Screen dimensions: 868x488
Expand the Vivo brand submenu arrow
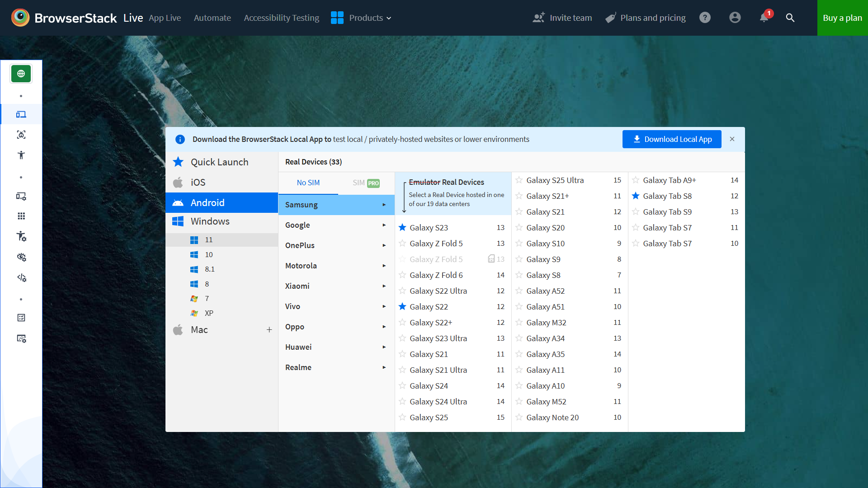click(384, 306)
